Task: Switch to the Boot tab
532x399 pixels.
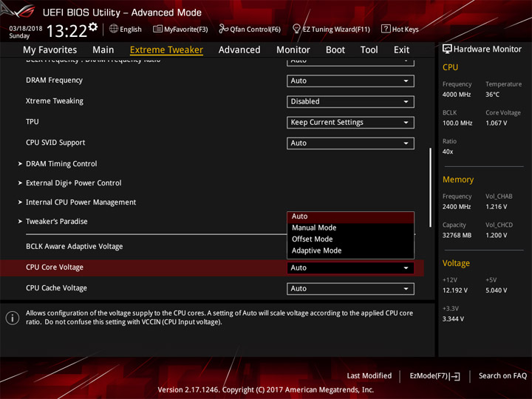Action: point(335,50)
